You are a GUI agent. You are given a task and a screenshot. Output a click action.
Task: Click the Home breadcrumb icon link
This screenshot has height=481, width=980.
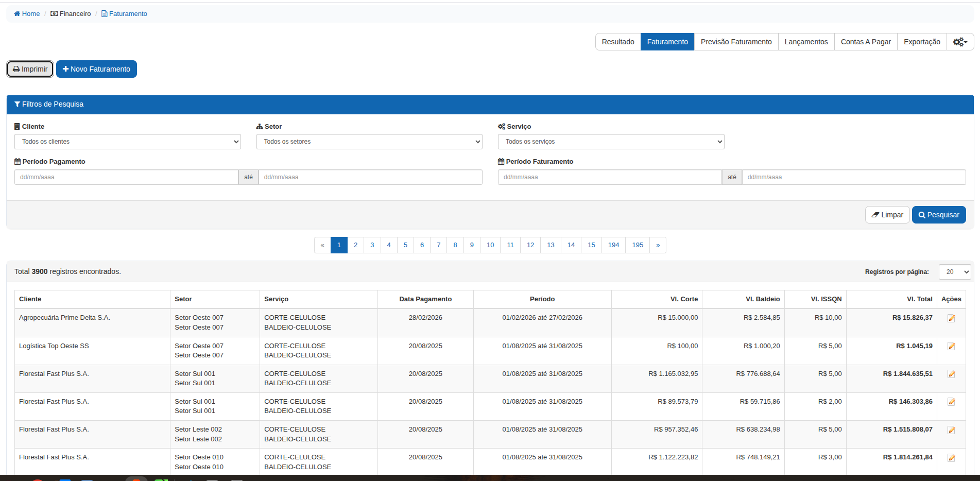pyautogui.click(x=27, y=14)
